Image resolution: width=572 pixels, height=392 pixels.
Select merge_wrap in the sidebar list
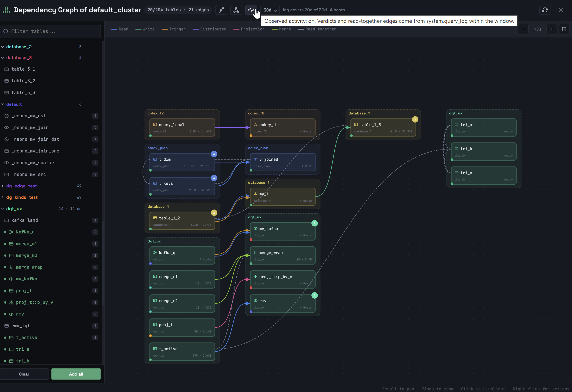[x=50, y=267]
